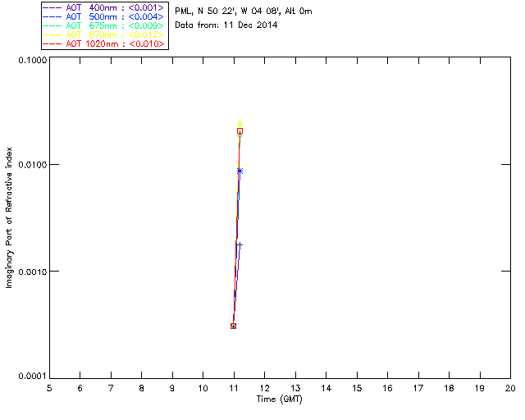Click the upper red square data marker
The height and width of the screenshot is (420, 525).
(240, 131)
